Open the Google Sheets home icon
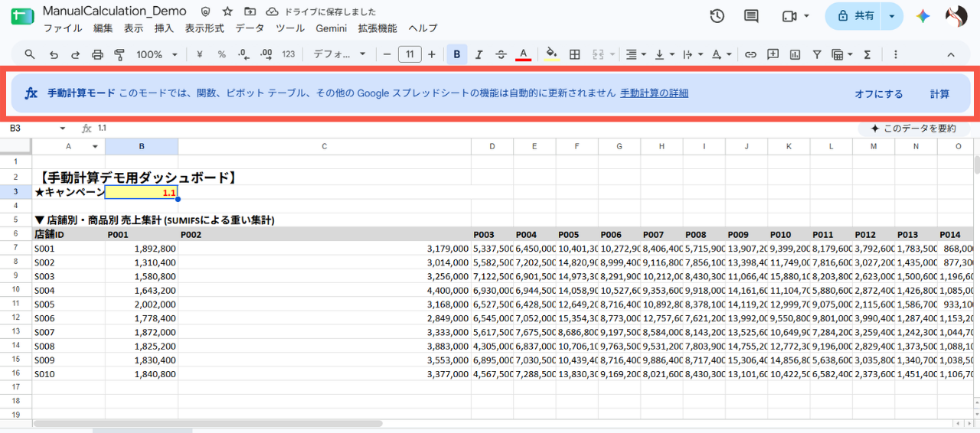 click(21, 16)
